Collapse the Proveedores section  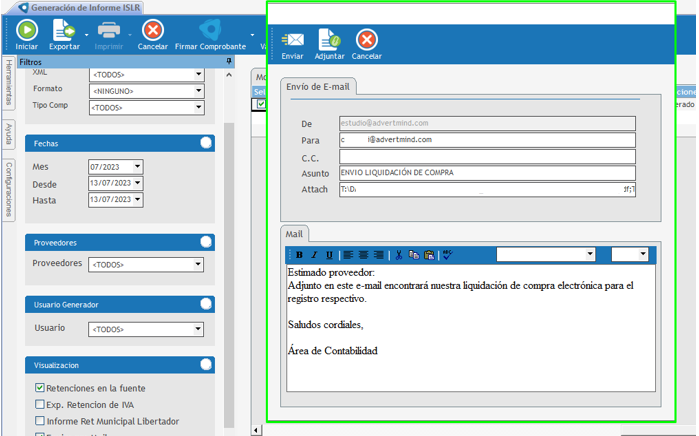click(206, 242)
